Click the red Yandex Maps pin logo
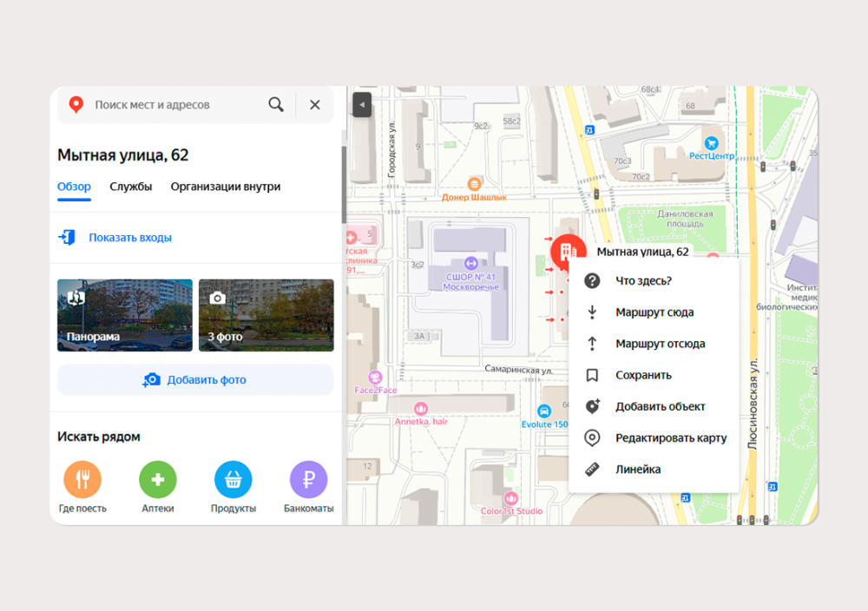 76,105
